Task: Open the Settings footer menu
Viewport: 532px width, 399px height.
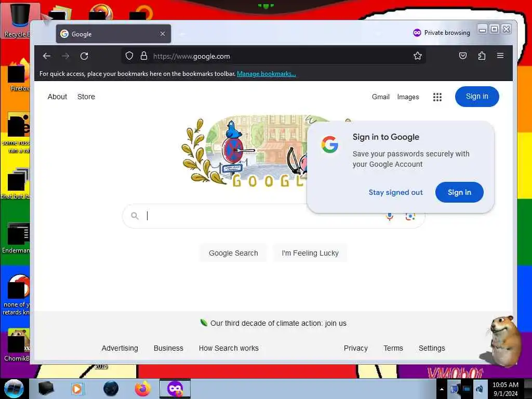Action: pyautogui.click(x=432, y=348)
